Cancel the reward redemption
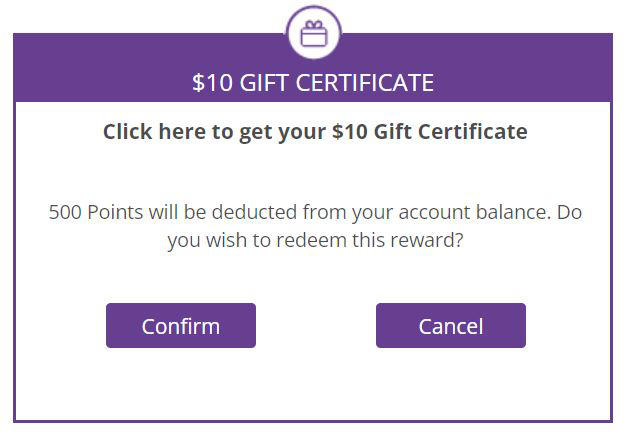636x442 pixels. 451,325
